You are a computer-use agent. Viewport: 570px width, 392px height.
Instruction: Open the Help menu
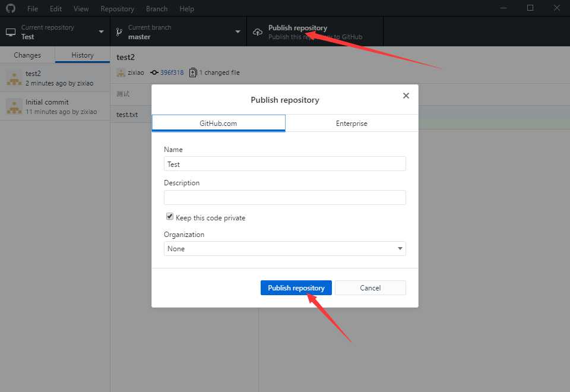(186, 9)
